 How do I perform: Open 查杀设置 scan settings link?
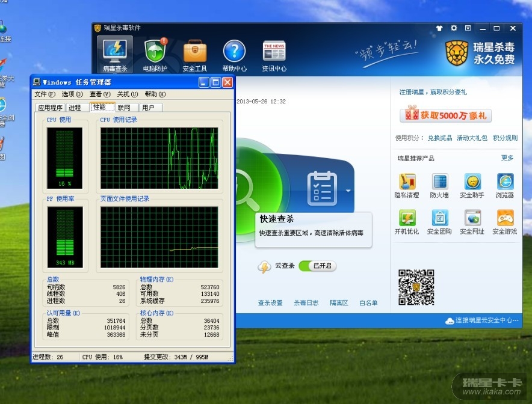pyautogui.click(x=270, y=302)
